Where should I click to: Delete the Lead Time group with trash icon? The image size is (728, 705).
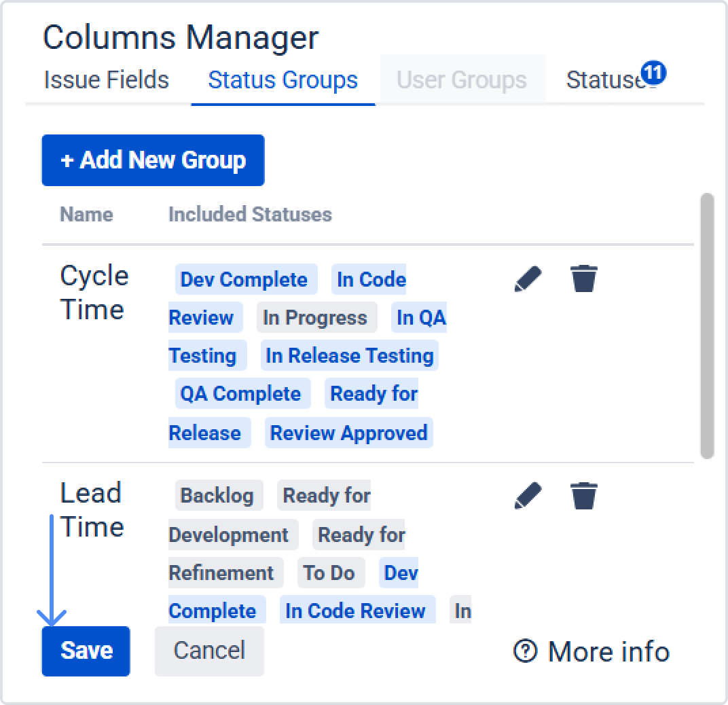point(584,496)
